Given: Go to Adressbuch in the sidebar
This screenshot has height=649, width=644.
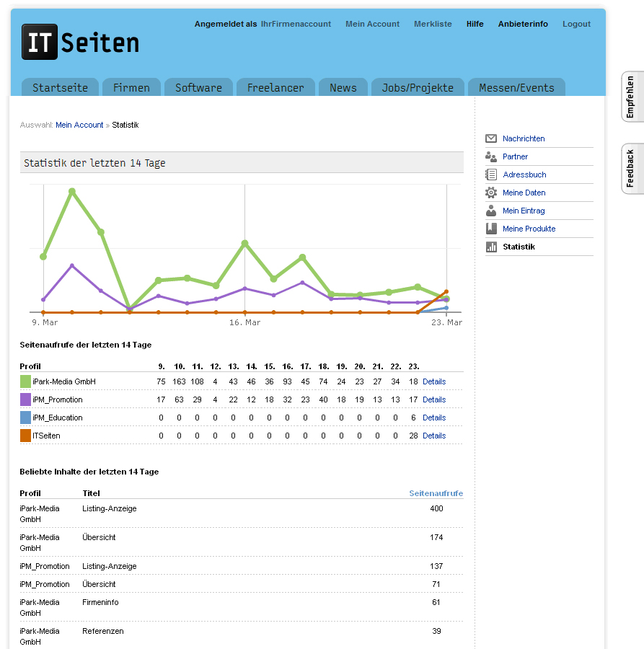Looking at the screenshot, I should (524, 175).
